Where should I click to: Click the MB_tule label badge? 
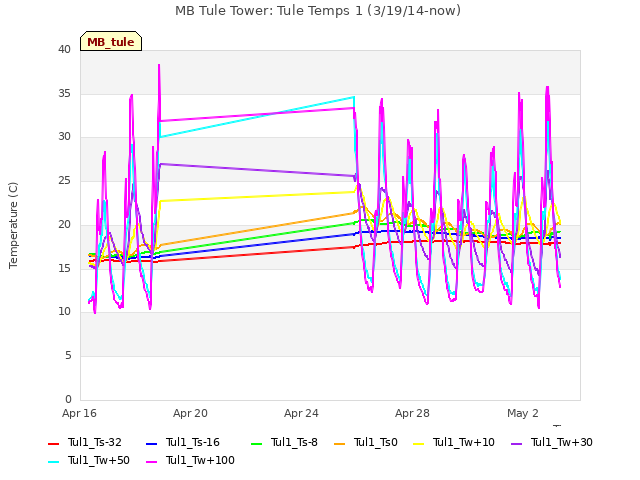(x=111, y=41)
